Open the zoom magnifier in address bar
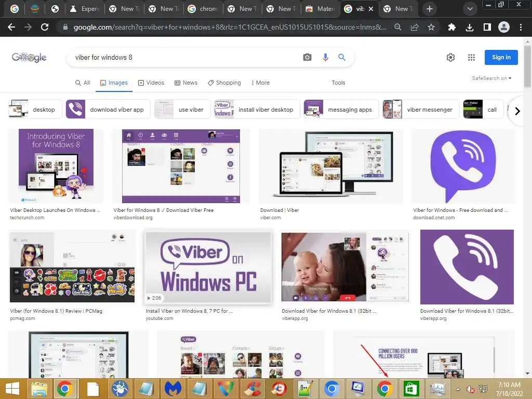The height and width of the screenshot is (399, 532). [398, 27]
